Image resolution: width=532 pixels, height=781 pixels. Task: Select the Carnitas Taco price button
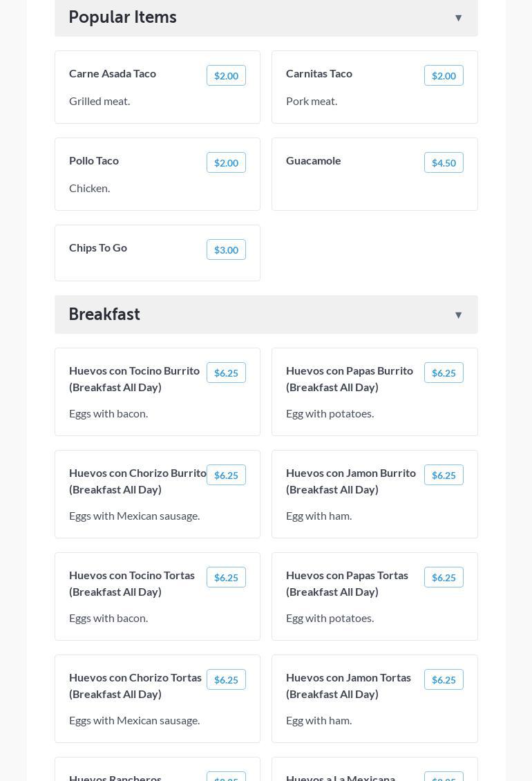coord(444,76)
